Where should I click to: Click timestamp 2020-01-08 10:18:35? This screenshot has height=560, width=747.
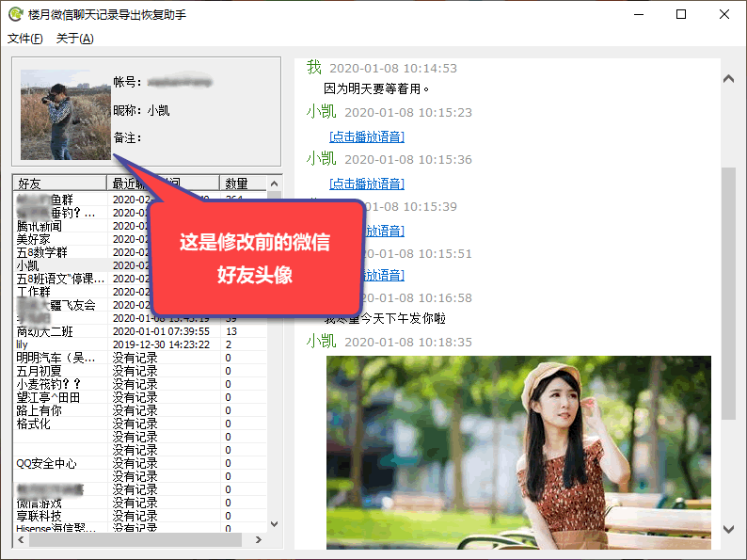(408, 343)
